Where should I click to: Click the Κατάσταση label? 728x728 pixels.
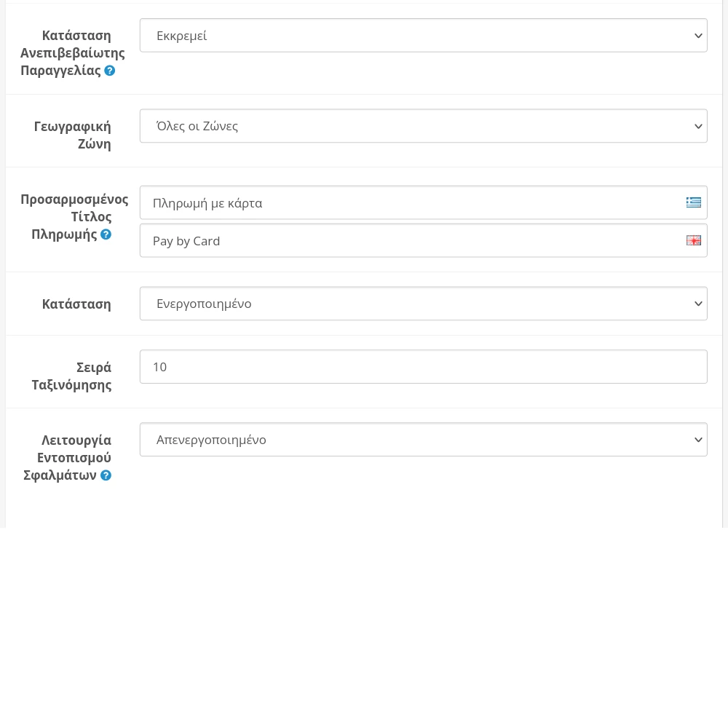[76, 304]
